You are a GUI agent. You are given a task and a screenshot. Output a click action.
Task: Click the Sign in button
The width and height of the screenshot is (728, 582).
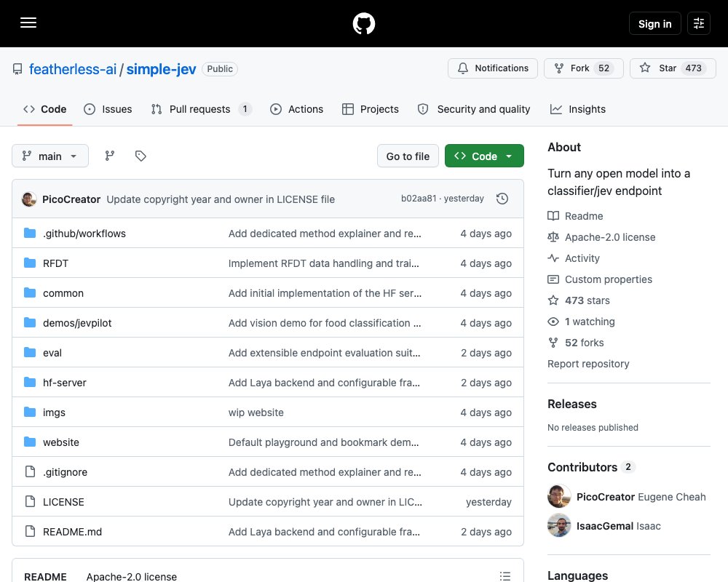[x=654, y=23]
